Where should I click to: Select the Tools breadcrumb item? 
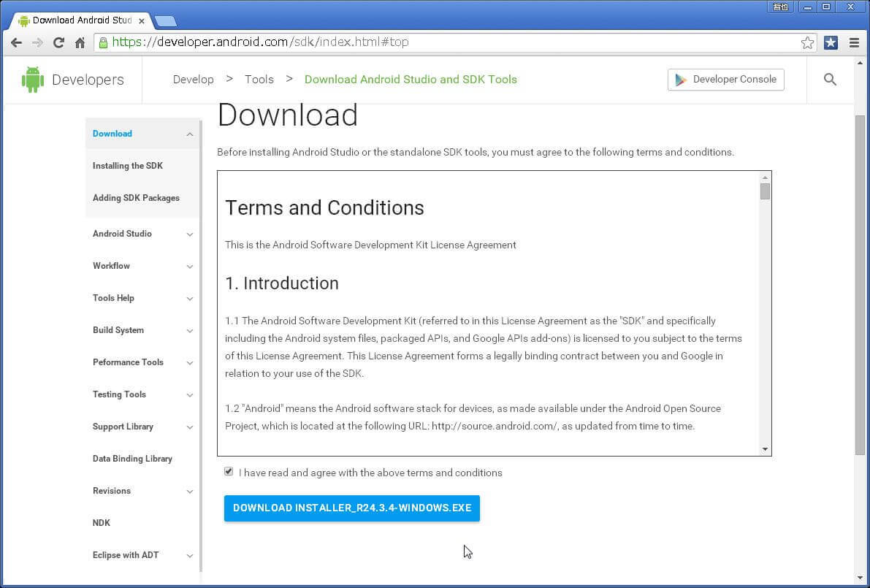259,80
